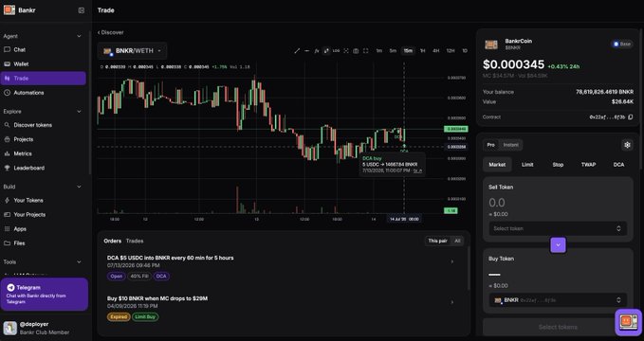This screenshot has height=341, width=644.
Task: Click the auto-fit chart icon after LOG
Action: point(346,51)
